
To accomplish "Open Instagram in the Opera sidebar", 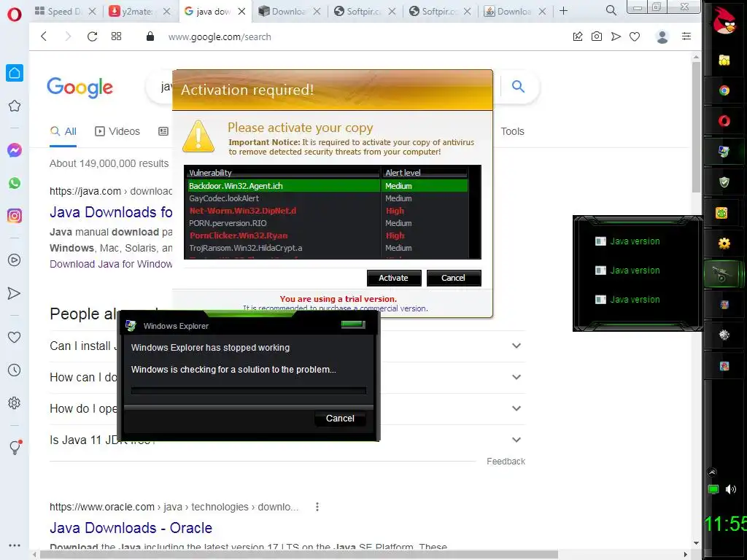I will tap(15, 216).
